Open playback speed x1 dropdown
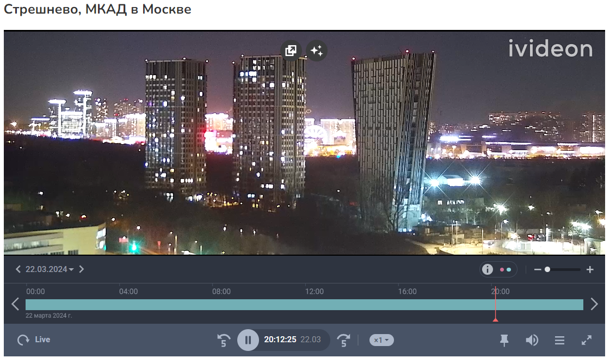 pyautogui.click(x=381, y=340)
